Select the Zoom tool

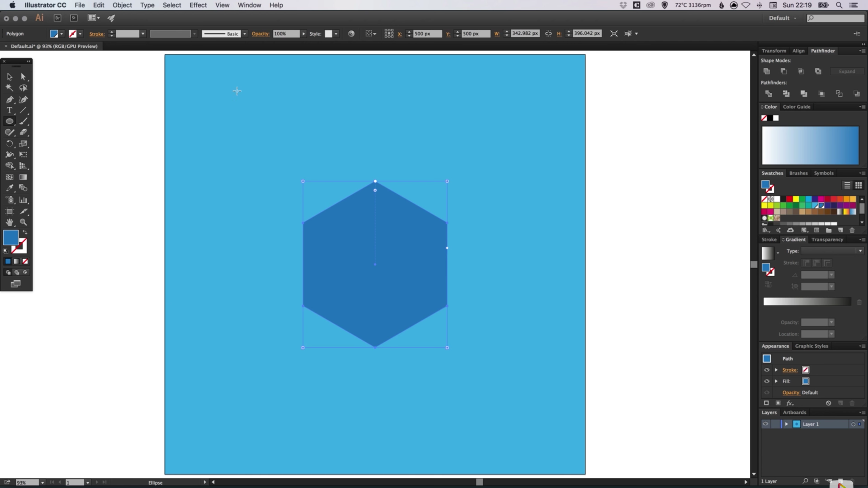(24, 222)
